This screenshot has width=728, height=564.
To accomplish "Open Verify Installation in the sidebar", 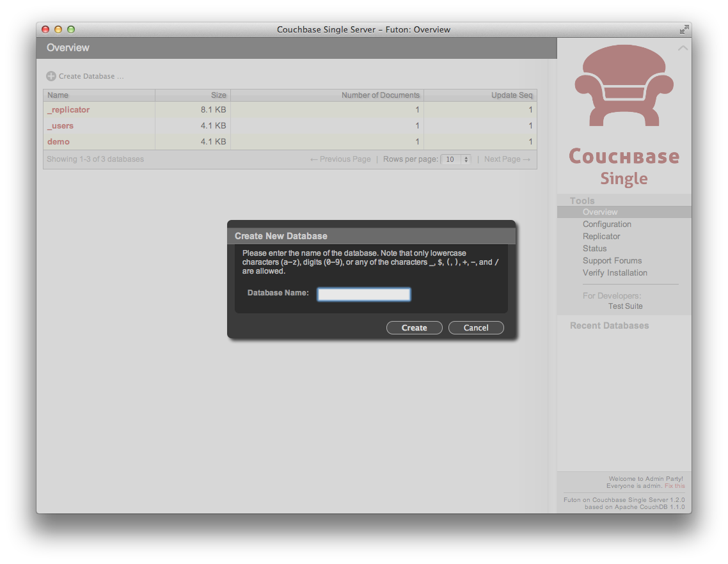I will [615, 273].
